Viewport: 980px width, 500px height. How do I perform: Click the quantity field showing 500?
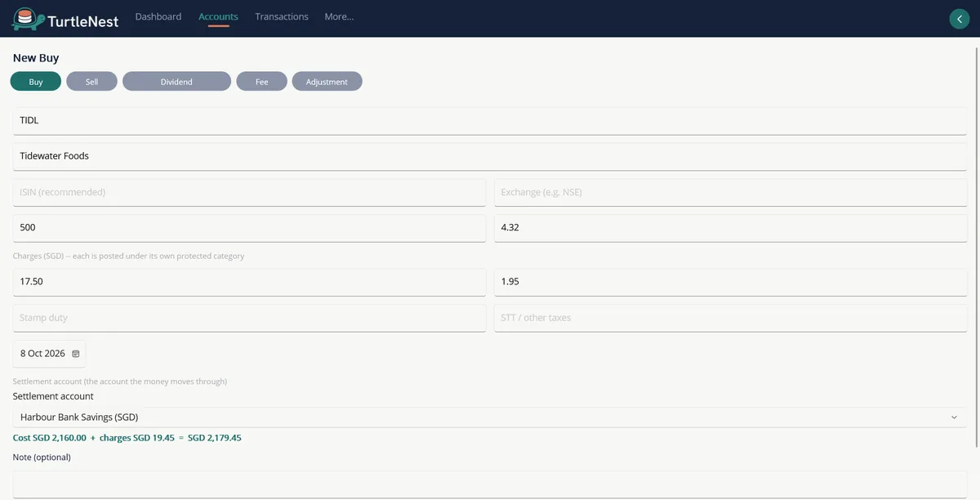(x=249, y=228)
